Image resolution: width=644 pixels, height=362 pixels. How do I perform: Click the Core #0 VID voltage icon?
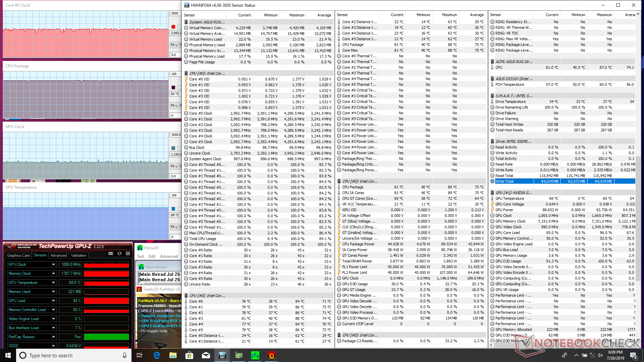point(186,79)
